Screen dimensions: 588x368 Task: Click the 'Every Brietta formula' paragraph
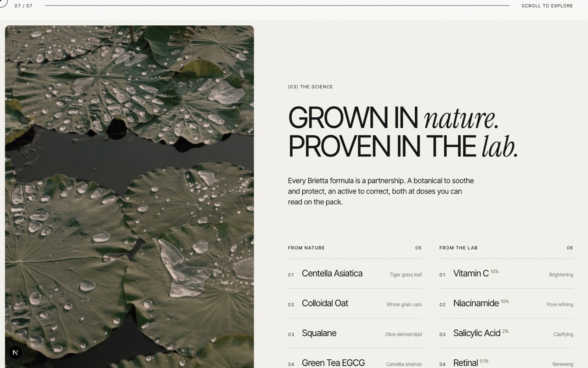click(381, 191)
